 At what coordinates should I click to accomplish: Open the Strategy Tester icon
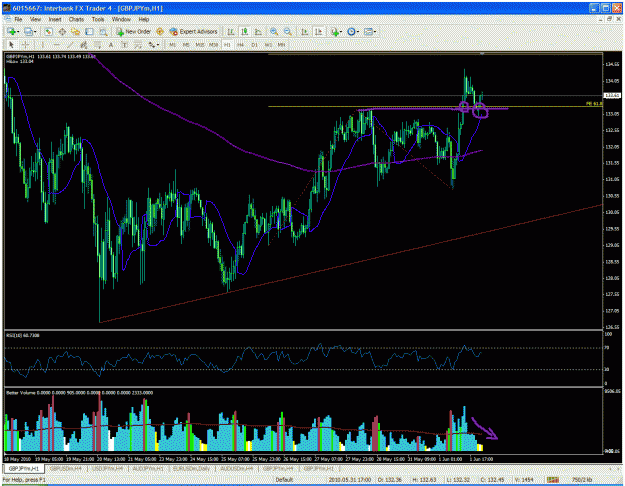[103, 31]
